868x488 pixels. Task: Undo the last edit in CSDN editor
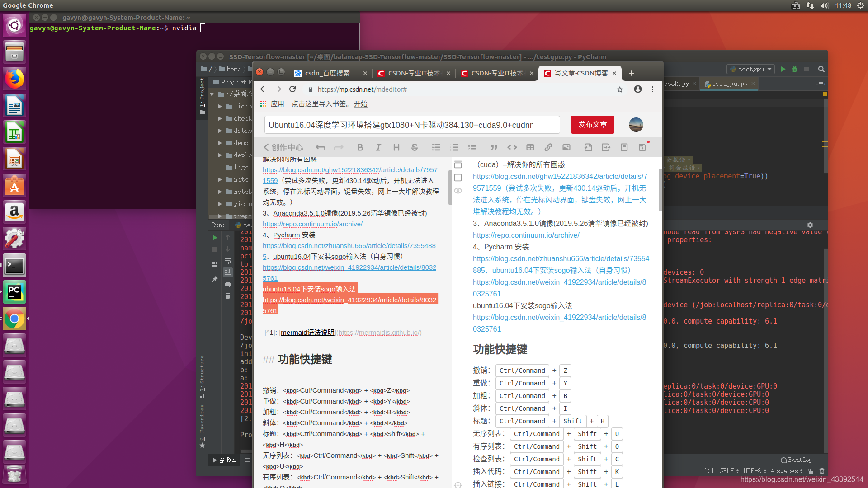tap(321, 147)
